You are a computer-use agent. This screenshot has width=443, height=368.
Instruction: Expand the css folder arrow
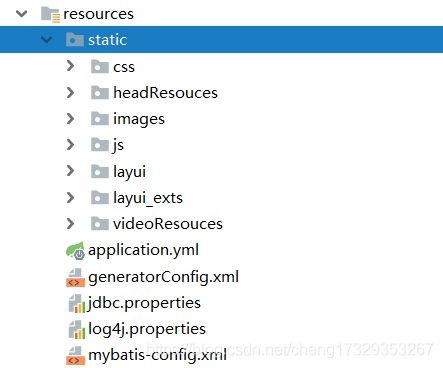click(x=70, y=66)
